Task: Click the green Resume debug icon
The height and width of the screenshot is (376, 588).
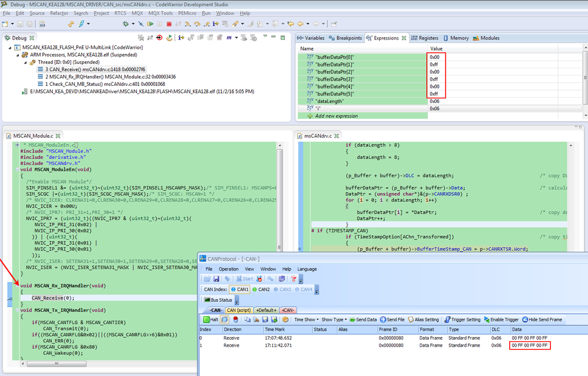Action: coord(151,24)
